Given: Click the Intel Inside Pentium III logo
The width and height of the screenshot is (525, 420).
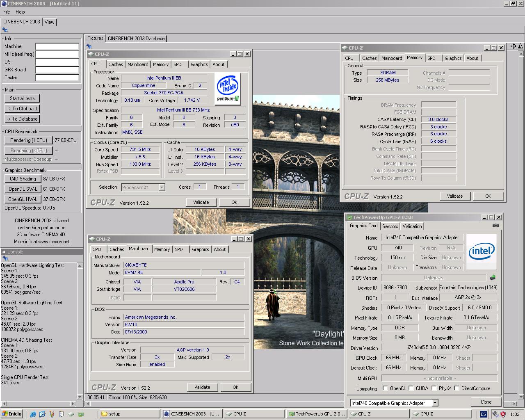Looking at the screenshot, I should (228, 89).
